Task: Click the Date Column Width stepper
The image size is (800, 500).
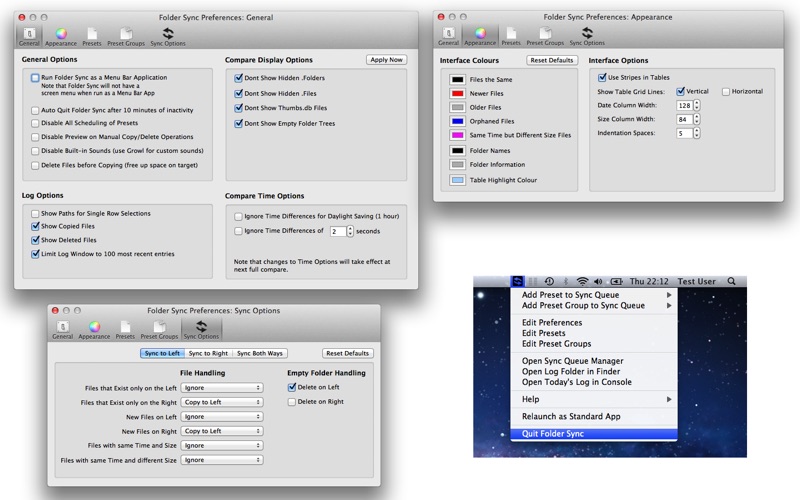Action: point(696,105)
